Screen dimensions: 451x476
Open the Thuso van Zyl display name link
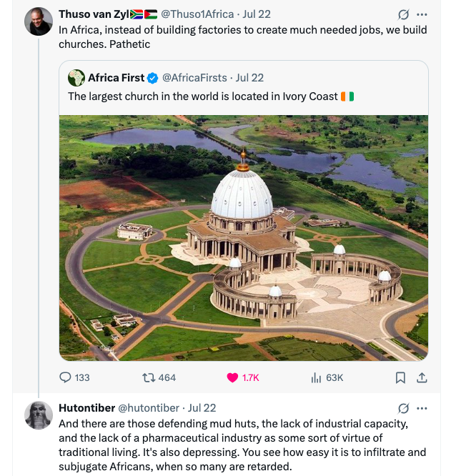(91, 14)
